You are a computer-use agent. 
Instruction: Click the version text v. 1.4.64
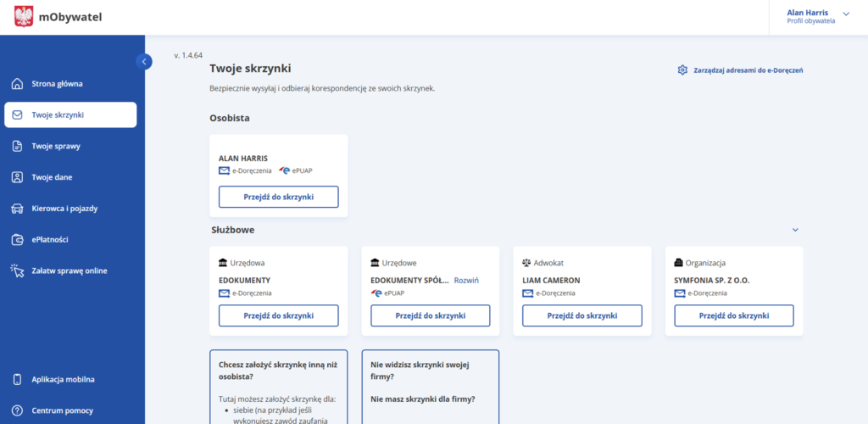point(188,55)
